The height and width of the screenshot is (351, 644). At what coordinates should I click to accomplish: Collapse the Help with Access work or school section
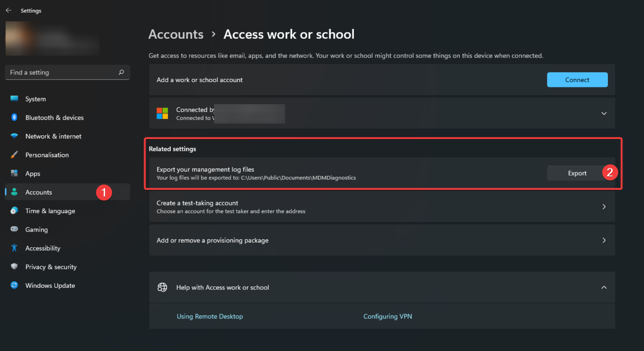tap(604, 287)
